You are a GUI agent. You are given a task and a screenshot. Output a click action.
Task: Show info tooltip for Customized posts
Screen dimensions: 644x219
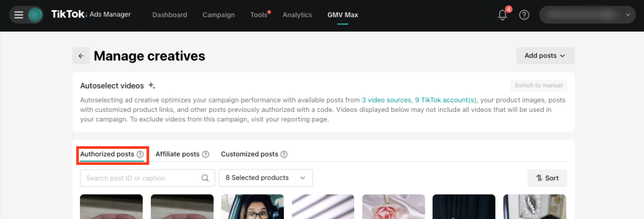[284, 154]
